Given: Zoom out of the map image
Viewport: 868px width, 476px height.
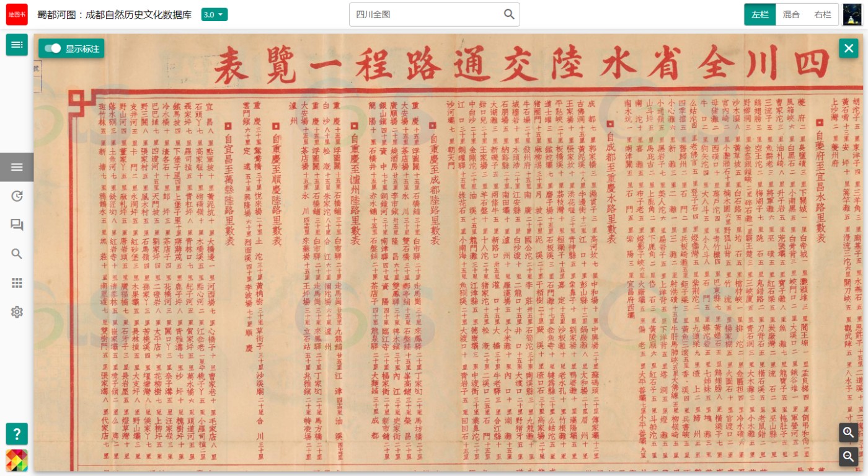Looking at the screenshot, I should pyautogui.click(x=849, y=457).
